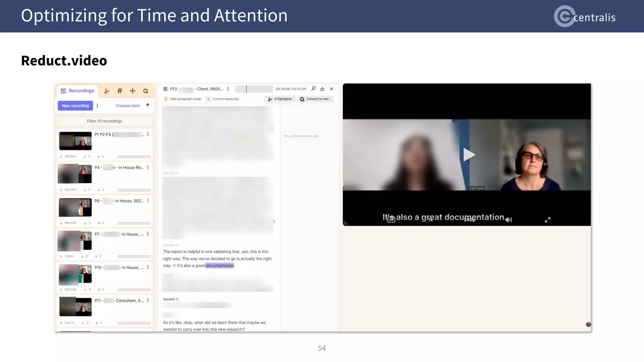
Task: Toggle closed captions in video player
Action: pos(391,220)
